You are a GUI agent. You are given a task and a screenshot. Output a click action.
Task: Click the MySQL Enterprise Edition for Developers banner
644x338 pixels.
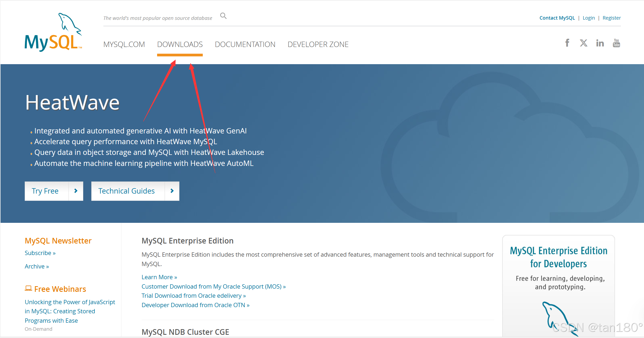pyautogui.click(x=558, y=286)
